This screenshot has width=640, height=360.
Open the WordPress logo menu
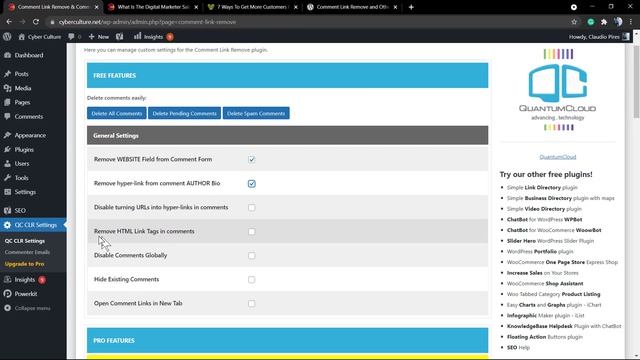pyautogui.click(x=7, y=36)
